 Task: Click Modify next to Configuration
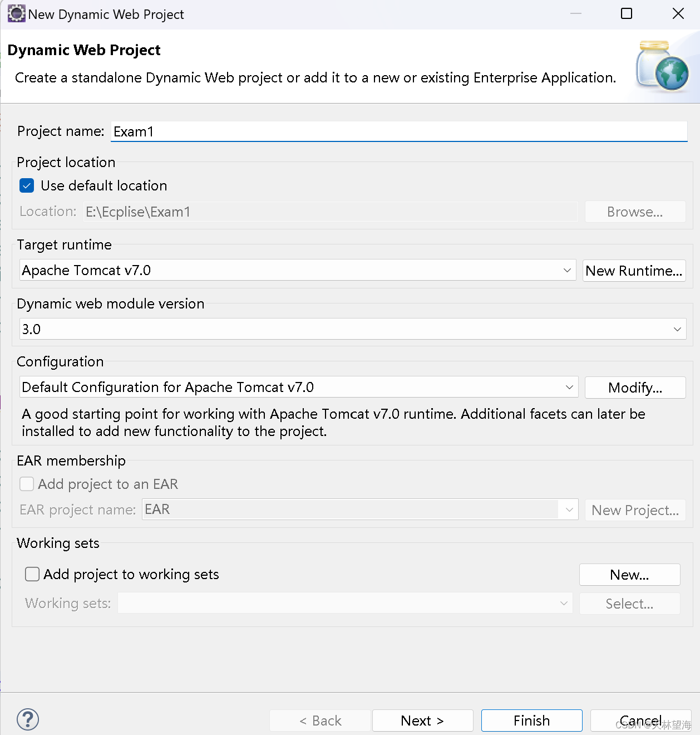pyautogui.click(x=635, y=387)
